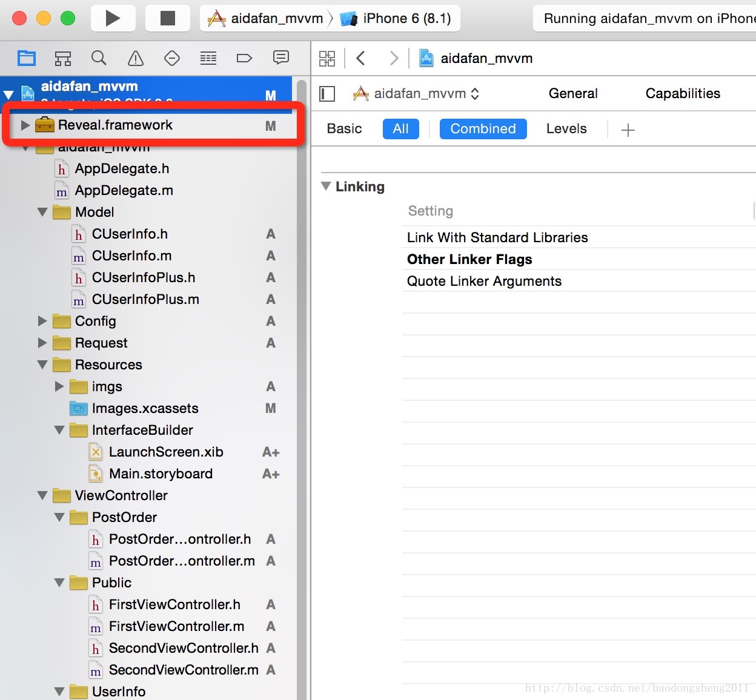Choose the iPhone 6 (8.1) destination
The image size is (756, 700).
[x=396, y=18]
